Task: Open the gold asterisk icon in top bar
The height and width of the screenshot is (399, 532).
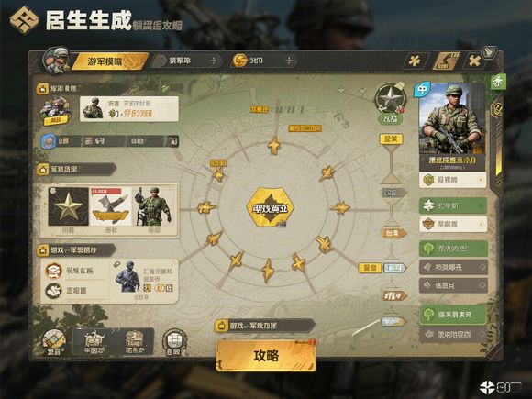Action: (415, 61)
